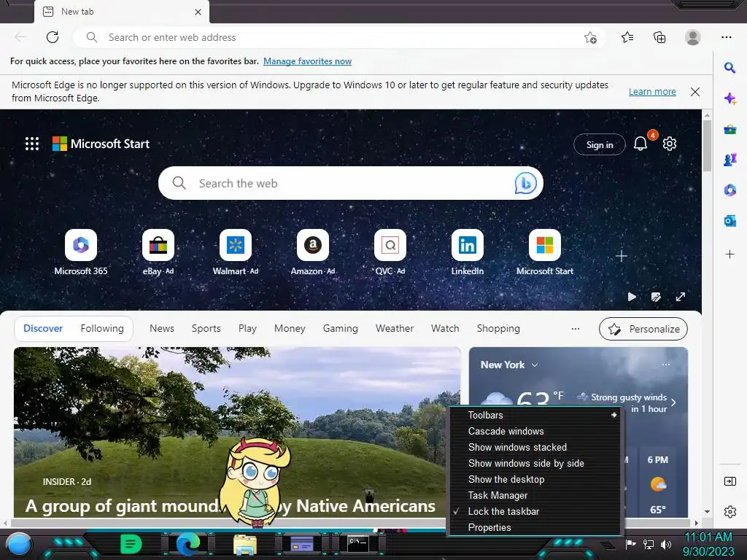This screenshot has height=560, width=747.
Task: Show more feed categories ellipsis
Action: pyautogui.click(x=576, y=329)
